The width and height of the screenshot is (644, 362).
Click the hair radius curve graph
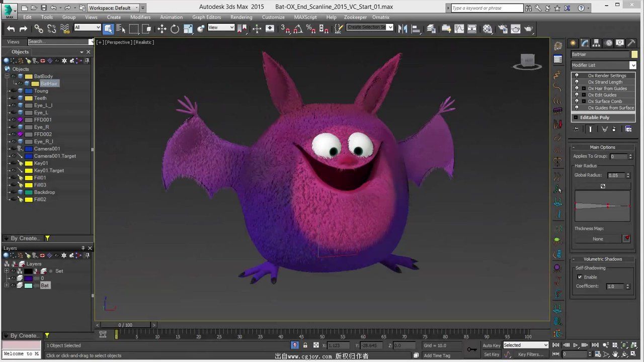pos(602,206)
